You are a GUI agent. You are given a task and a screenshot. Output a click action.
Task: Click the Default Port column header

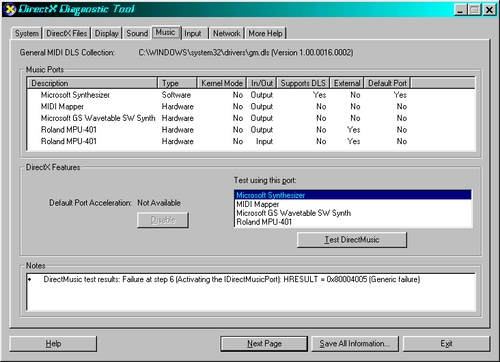387,83
